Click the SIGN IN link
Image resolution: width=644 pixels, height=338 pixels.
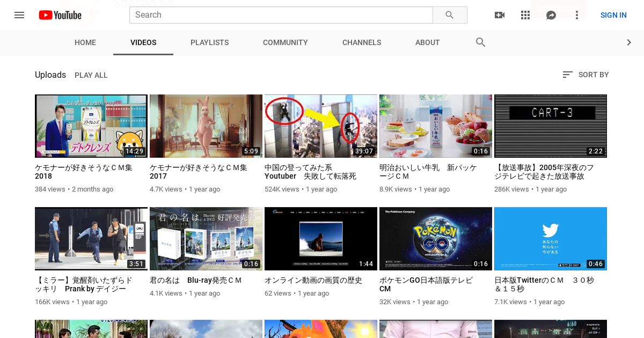pyautogui.click(x=613, y=15)
